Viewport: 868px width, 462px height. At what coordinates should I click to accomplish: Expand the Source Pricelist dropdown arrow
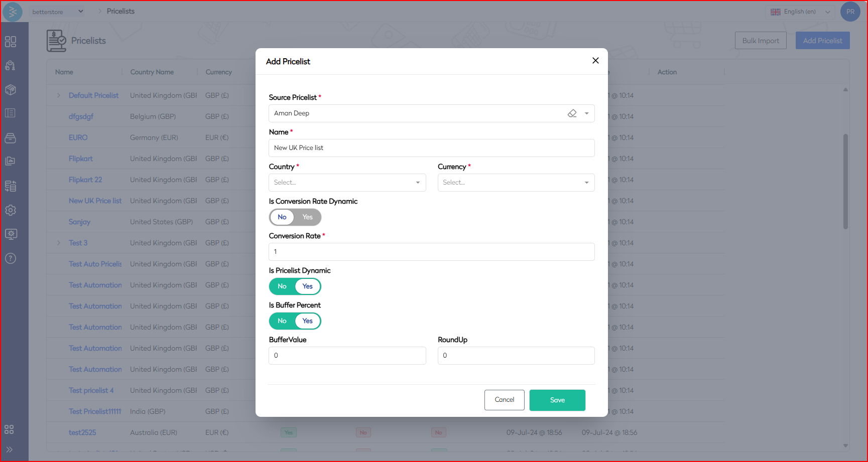coord(586,113)
